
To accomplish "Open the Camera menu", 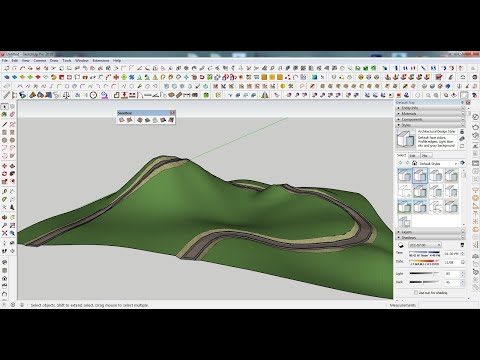I will click(40, 61).
